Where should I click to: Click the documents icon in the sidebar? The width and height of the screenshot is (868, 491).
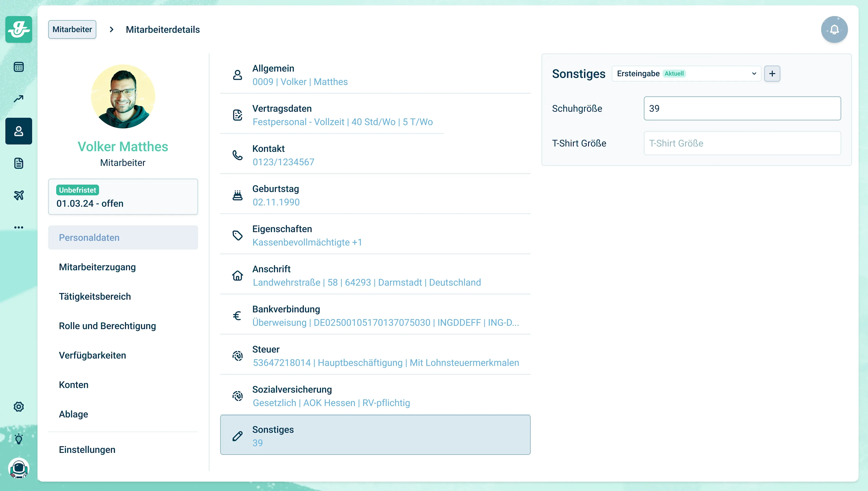(x=19, y=163)
